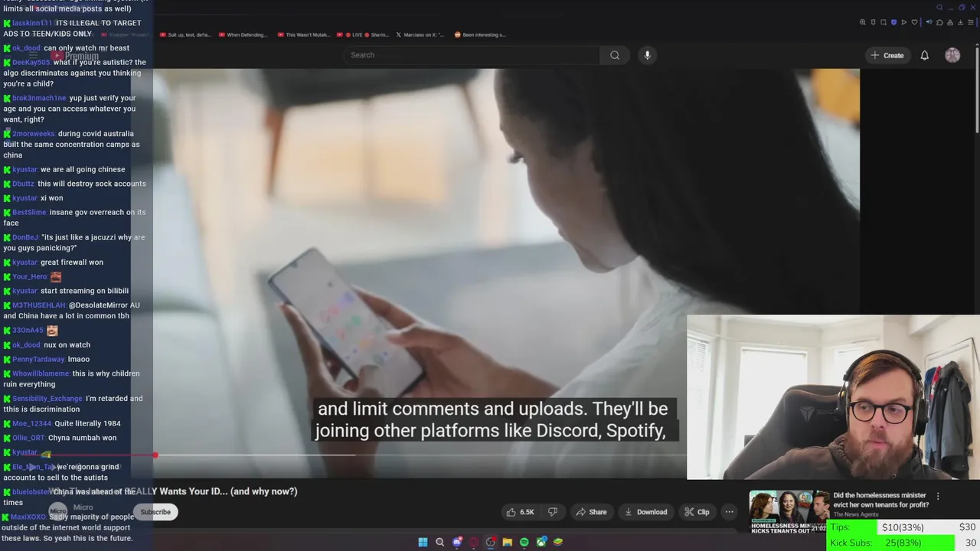Open the homelessness minister video thumbnail
The width and height of the screenshot is (980, 551).
pyautogui.click(x=789, y=511)
